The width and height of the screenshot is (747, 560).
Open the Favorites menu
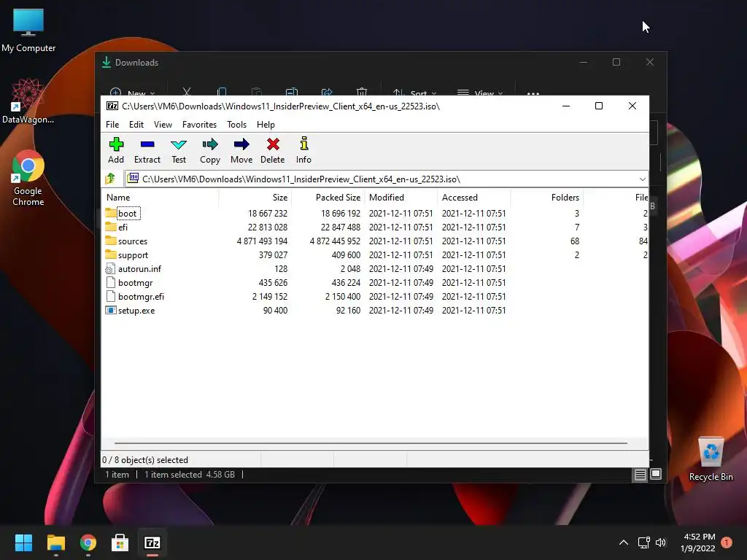(x=199, y=124)
